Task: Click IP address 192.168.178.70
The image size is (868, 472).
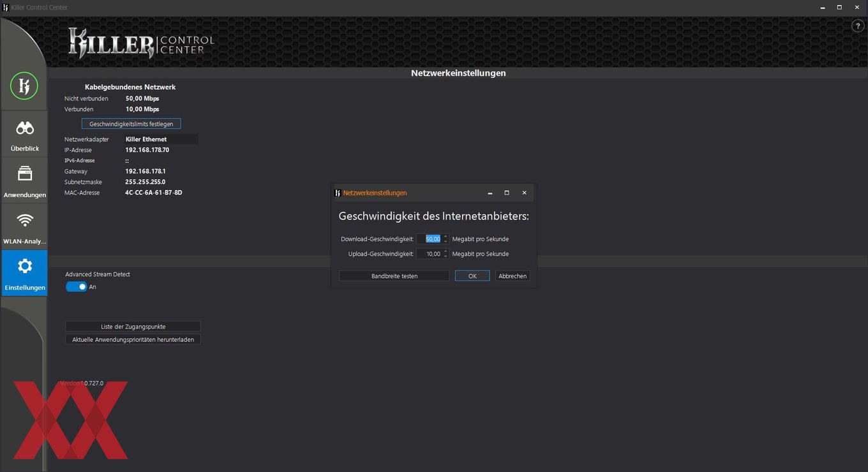Action: pos(147,150)
